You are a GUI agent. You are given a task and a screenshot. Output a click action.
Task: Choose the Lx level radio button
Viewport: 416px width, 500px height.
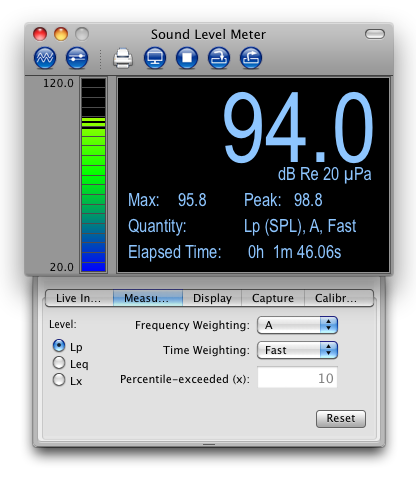click(x=59, y=380)
